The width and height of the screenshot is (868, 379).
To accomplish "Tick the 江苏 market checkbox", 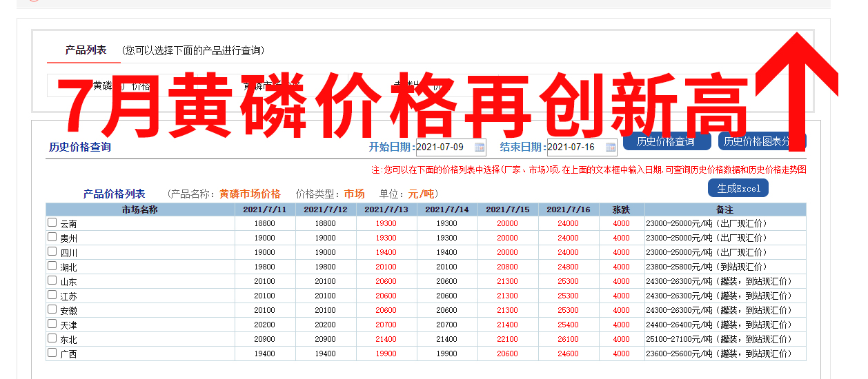I will pyautogui.click(x=52, y=295).
